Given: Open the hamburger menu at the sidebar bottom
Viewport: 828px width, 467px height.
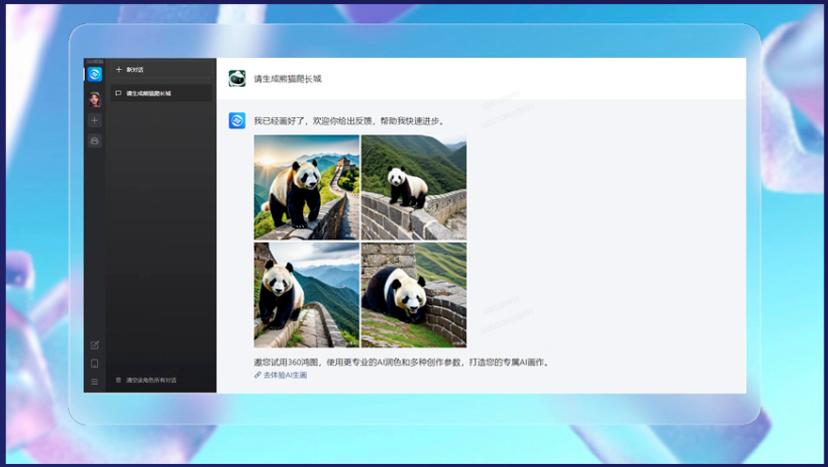Looking at the screenshot, I should pos(95,381).
